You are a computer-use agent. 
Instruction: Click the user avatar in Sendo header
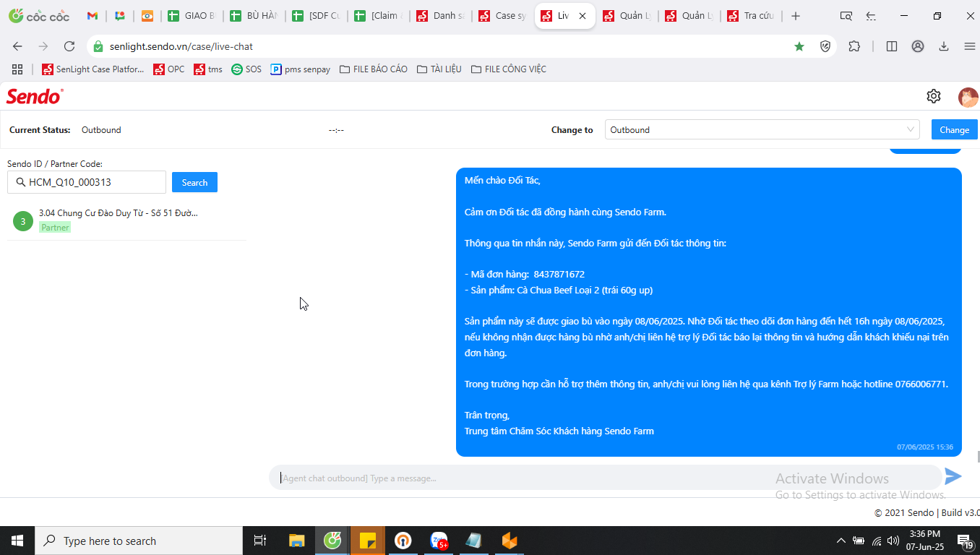click(x=968, y=97)
